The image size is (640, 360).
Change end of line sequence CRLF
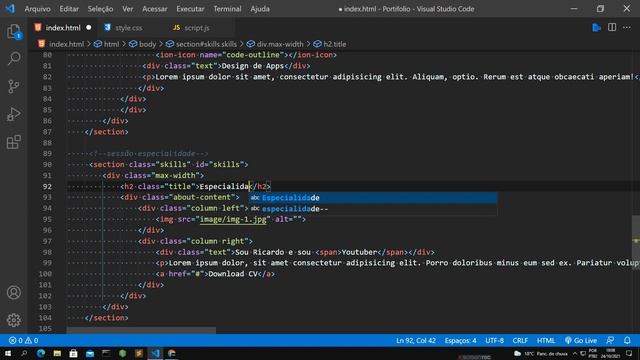pyautogui.click(x=520, y=340)
